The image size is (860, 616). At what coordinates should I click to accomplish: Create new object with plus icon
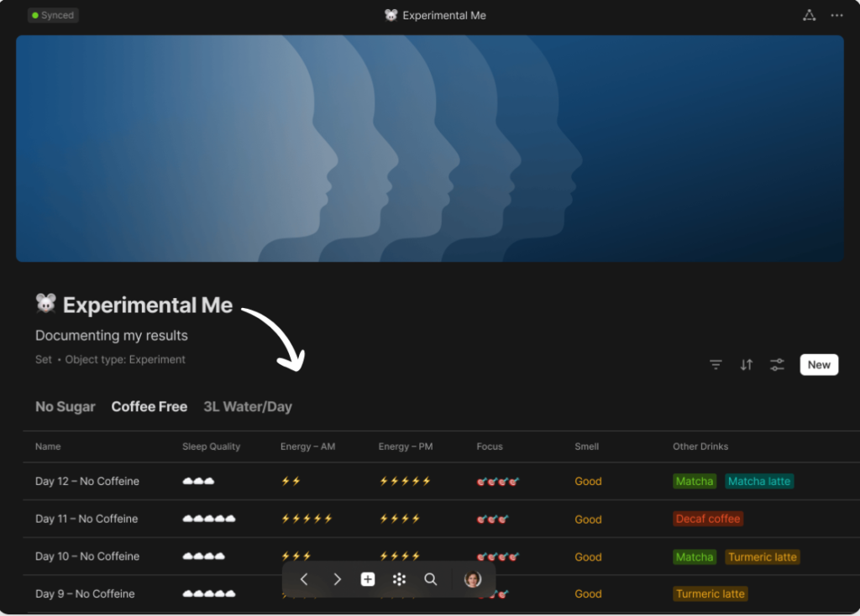click(x=368, y=579)
